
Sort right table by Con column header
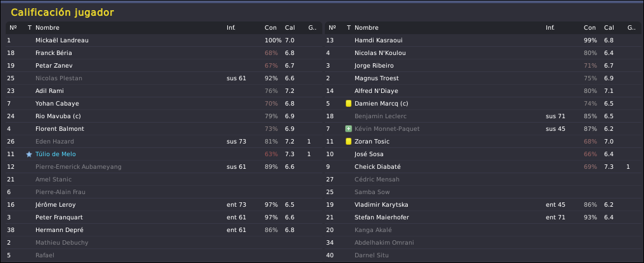(590, 27)
